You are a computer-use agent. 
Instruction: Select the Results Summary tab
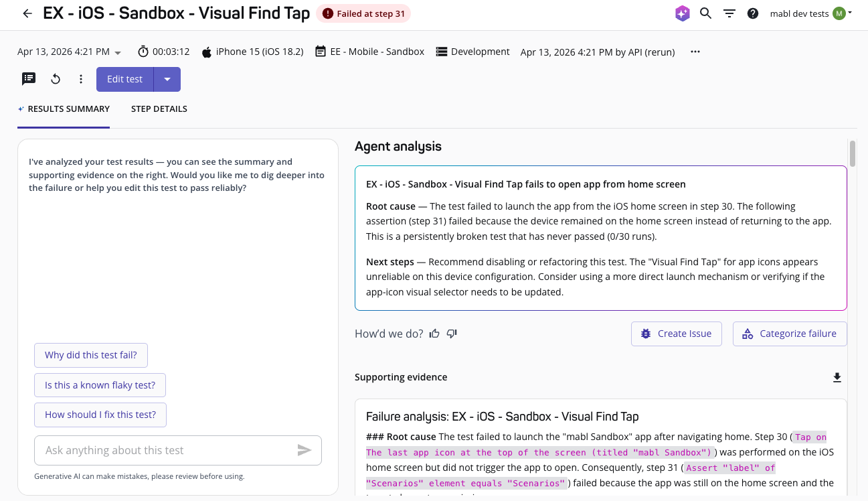tap(64, 109)
